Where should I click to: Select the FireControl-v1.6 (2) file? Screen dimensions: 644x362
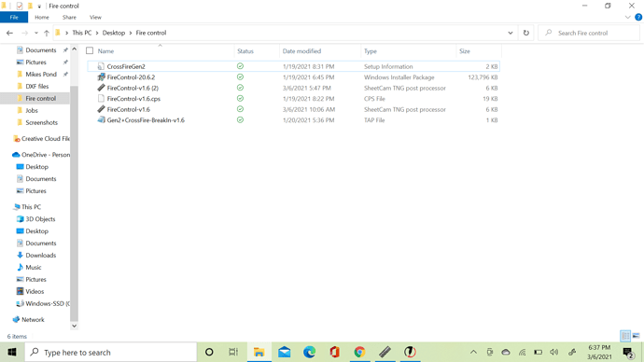coord(293,88)
